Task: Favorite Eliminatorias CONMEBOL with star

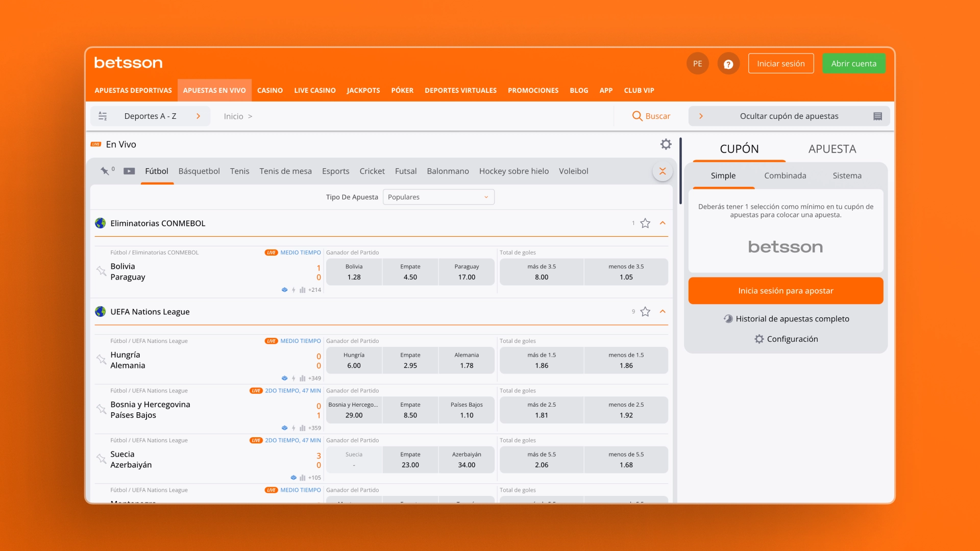Action: point(645,223)
